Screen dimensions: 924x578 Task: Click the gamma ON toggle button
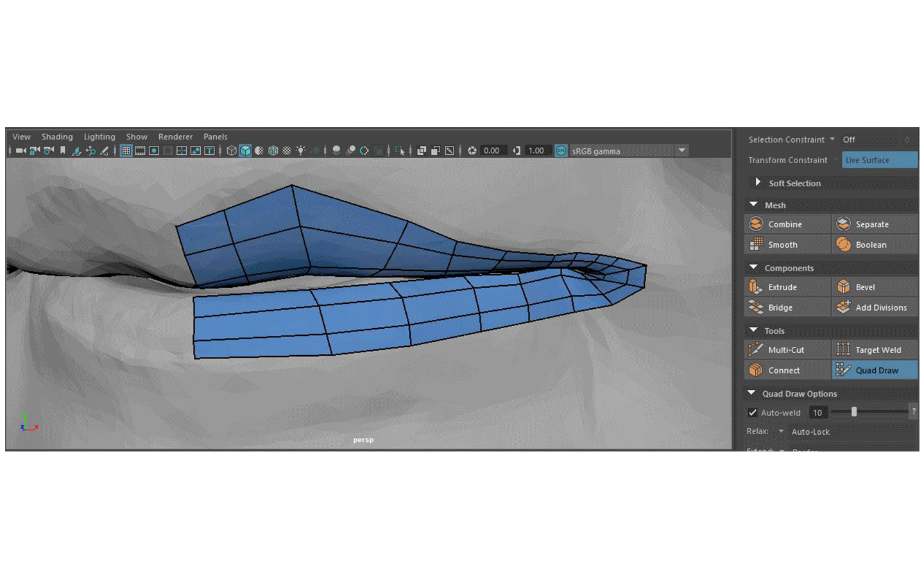(561, 151)
